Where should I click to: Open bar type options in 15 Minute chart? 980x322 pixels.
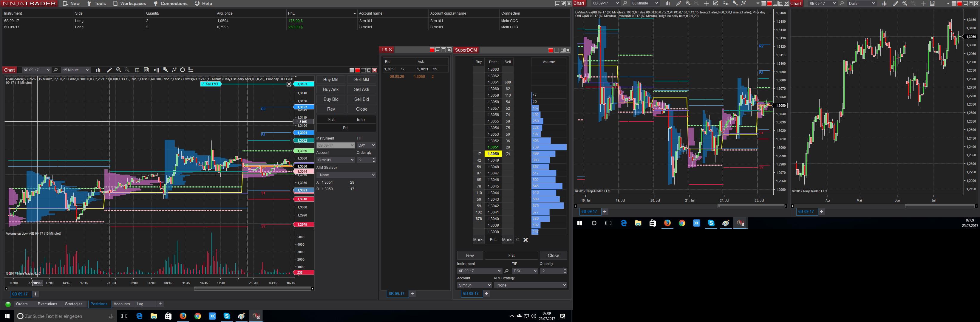click(98, 70)
